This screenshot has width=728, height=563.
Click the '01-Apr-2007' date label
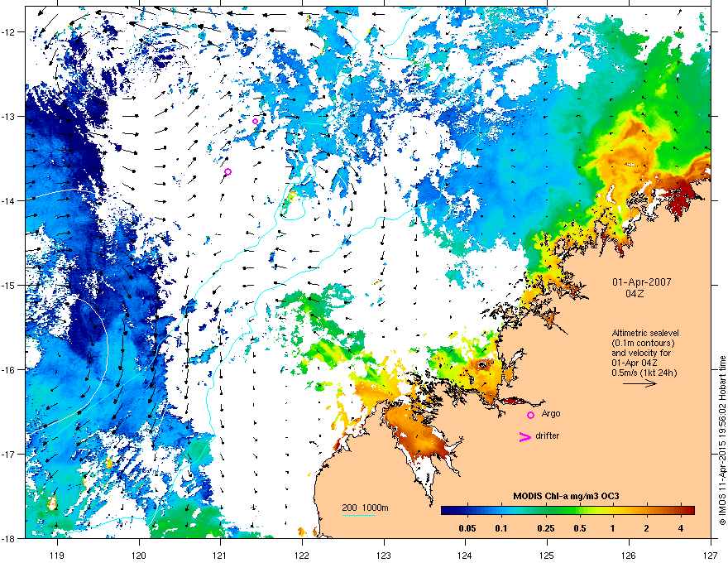[641, 282]
